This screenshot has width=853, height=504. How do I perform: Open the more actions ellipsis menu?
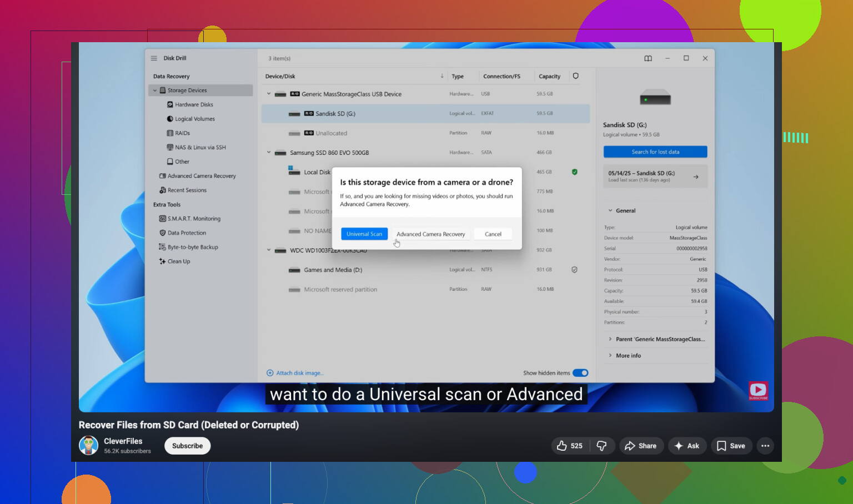[x=765, y=446]
